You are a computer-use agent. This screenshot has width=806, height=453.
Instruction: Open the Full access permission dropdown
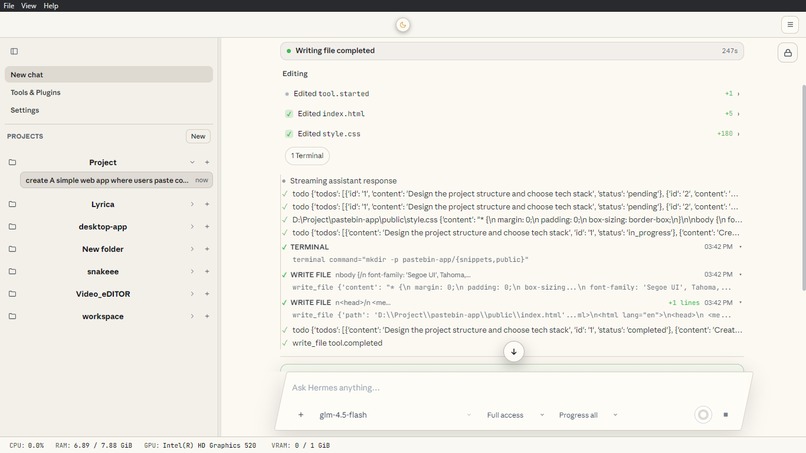point(516,415)
